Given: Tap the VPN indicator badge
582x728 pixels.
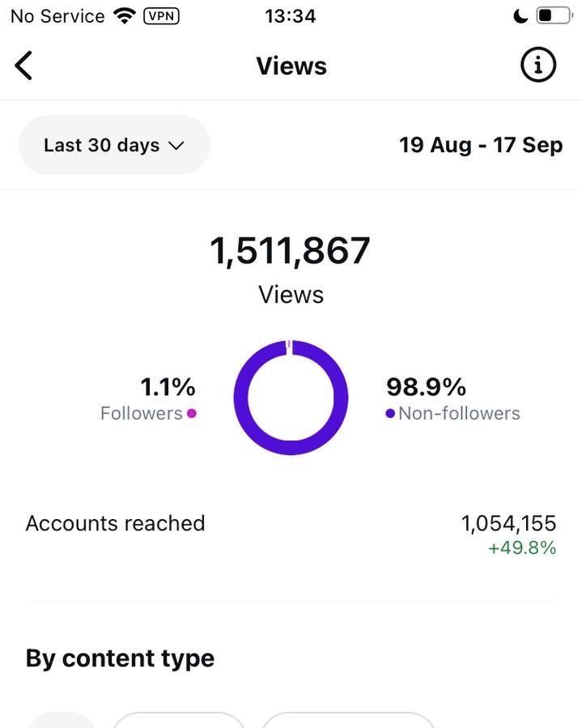Looking at the screenshot, I should coord(161,15).
